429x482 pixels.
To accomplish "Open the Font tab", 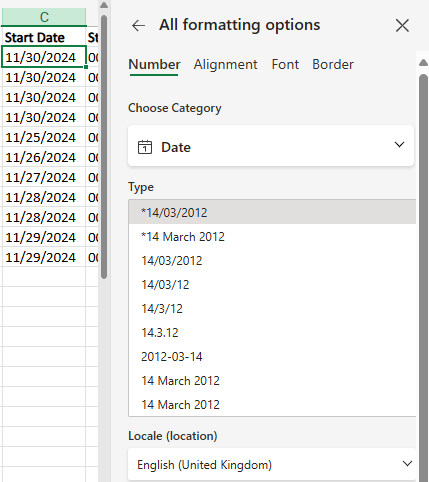I will pyautogui.click(x=285, y=64).
